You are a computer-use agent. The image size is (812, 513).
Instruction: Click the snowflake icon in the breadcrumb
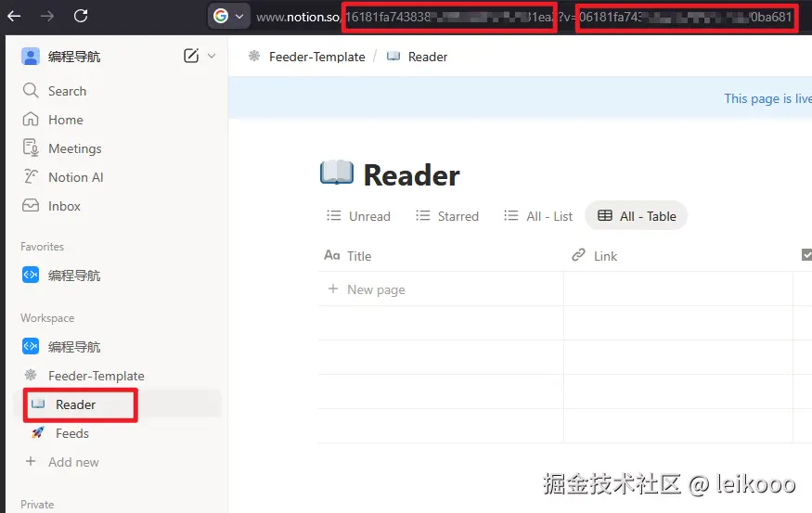pos(254,56)
